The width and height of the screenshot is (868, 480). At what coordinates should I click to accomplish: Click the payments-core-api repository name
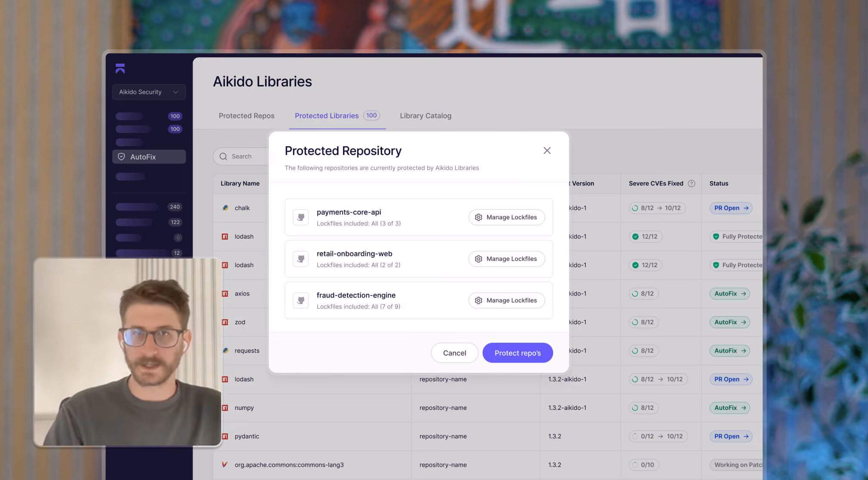point(349,212)
